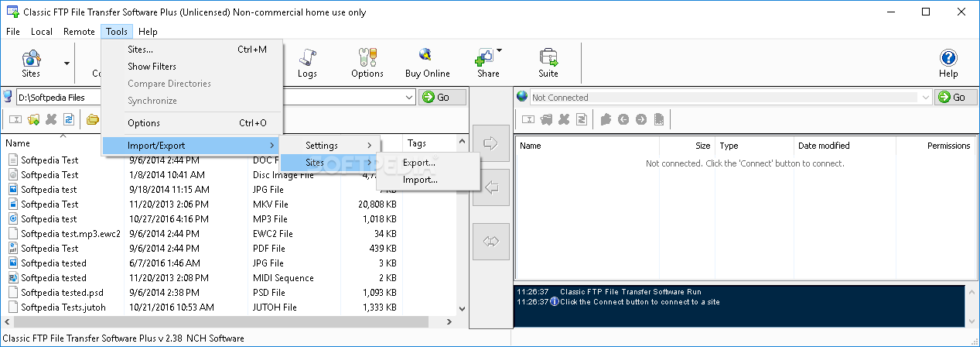Sort remote list by Name column
This screenshot has width=980, height=347.
(x=587, y=145)
